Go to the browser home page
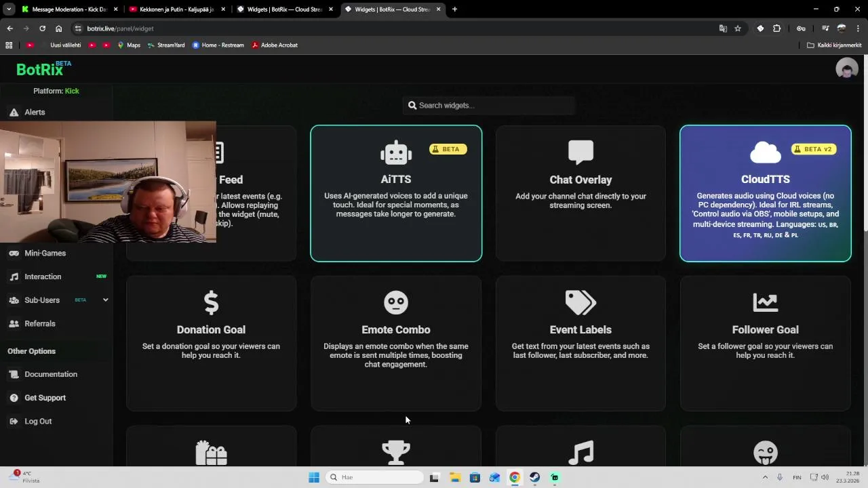This screenshot has width=868, height=488. point(58,28)
